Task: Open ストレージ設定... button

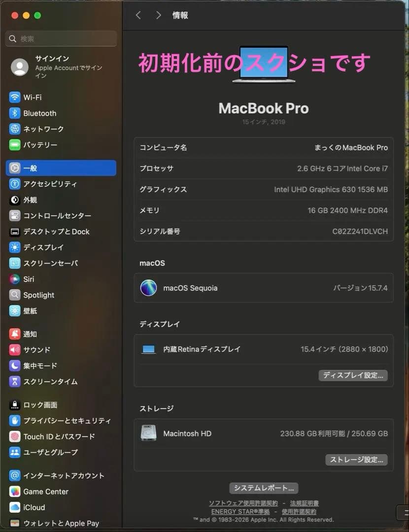Action: point(356,460)
